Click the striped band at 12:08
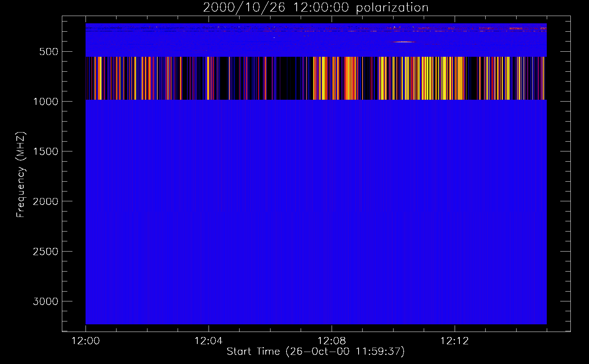This screenshot has height=364, width=589. (x=331, y=78)
